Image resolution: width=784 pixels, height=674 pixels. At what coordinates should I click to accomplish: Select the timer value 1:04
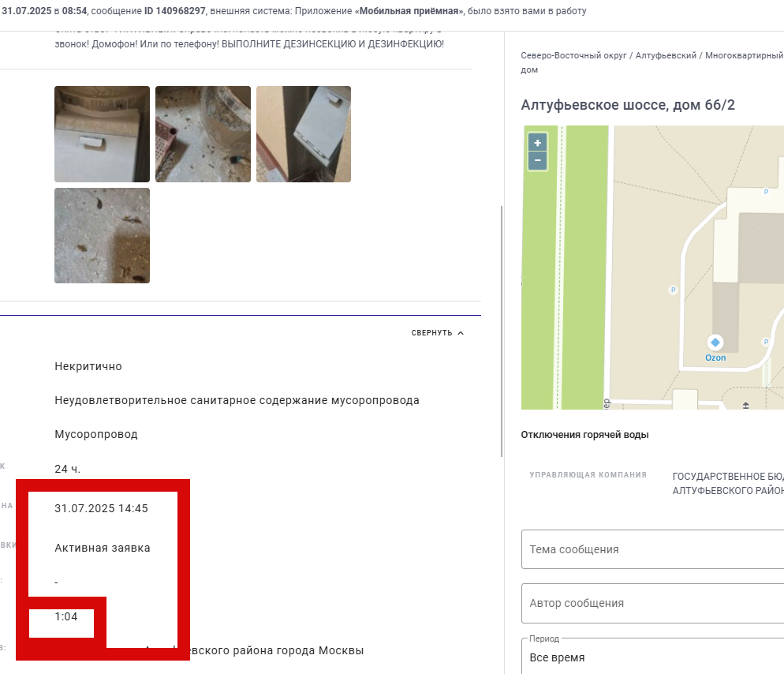66,616
